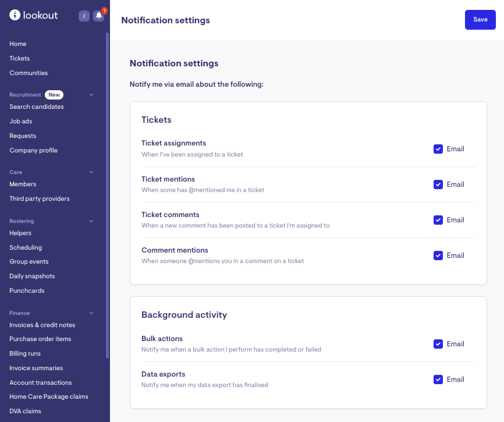Collapse the Finance section chevron
The height and width of the screenshot is (422, 504).
point(91,313)
